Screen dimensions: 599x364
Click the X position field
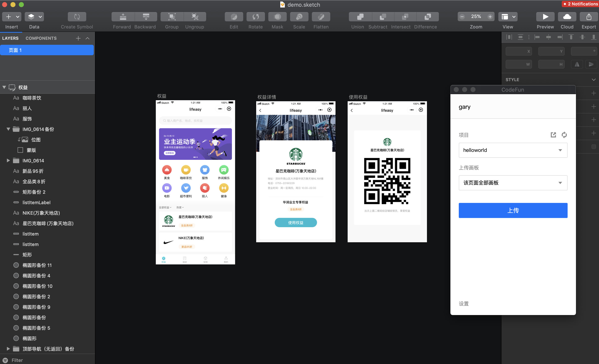click(x=519, y=51)
